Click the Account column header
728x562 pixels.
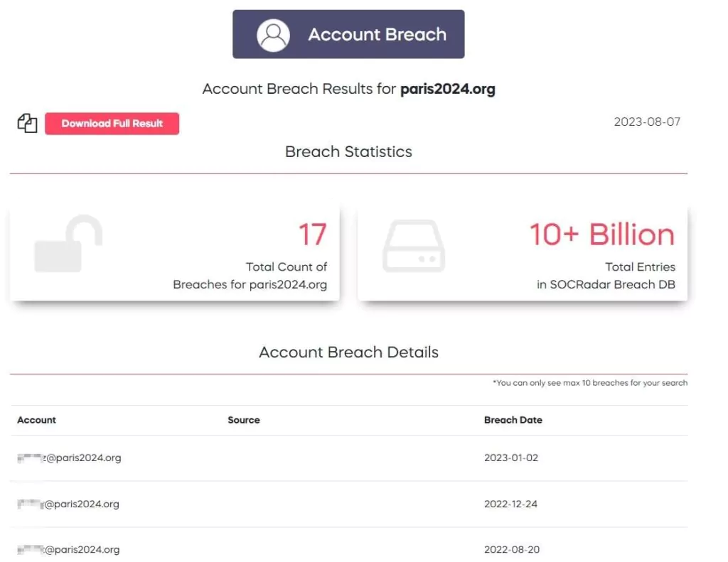click(x=37, y=420)
